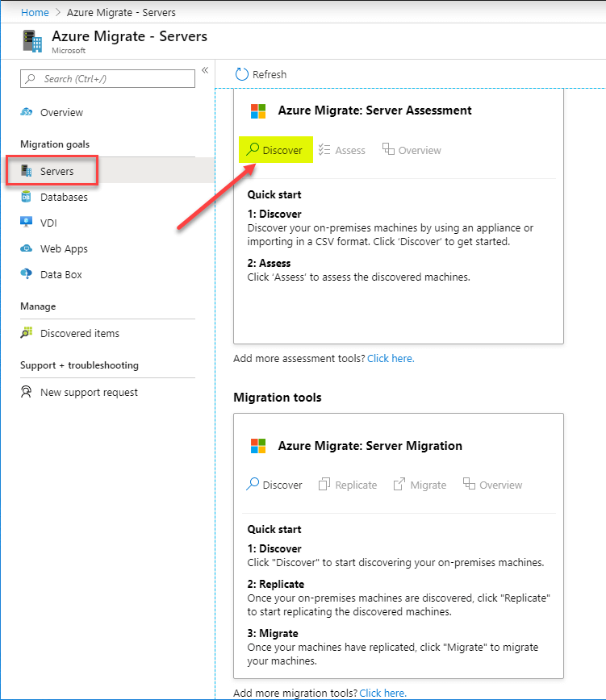This screenshot has height=700, width=606.
Task: Click Overview in Server Assessment card
Action: click(x=412, y=151)
